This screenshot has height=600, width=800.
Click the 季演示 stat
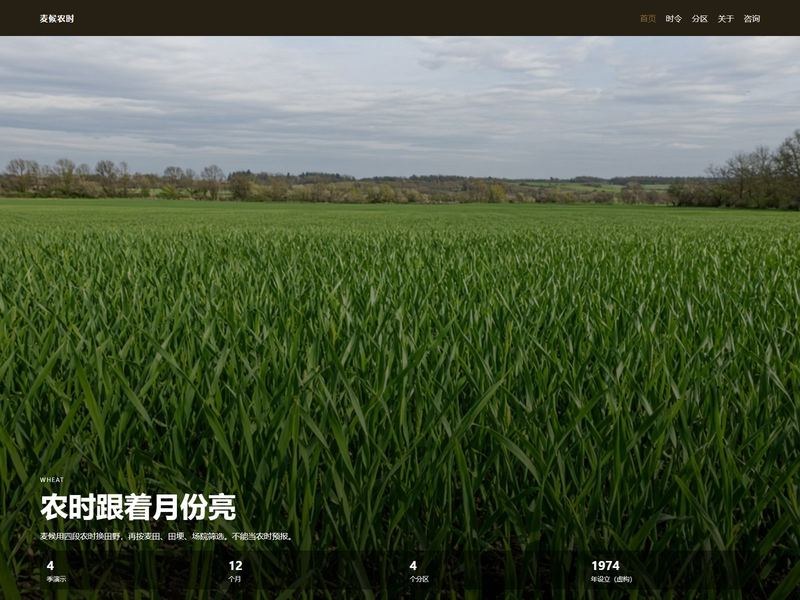coord(56,571)
